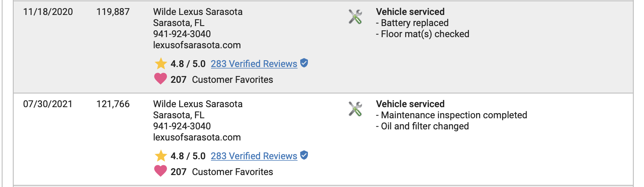Image resolution: width=644 pixels, height=187 pixels.
Task: Click the verified shield badge in 07/30/2021 row
Action: point(304,156)
